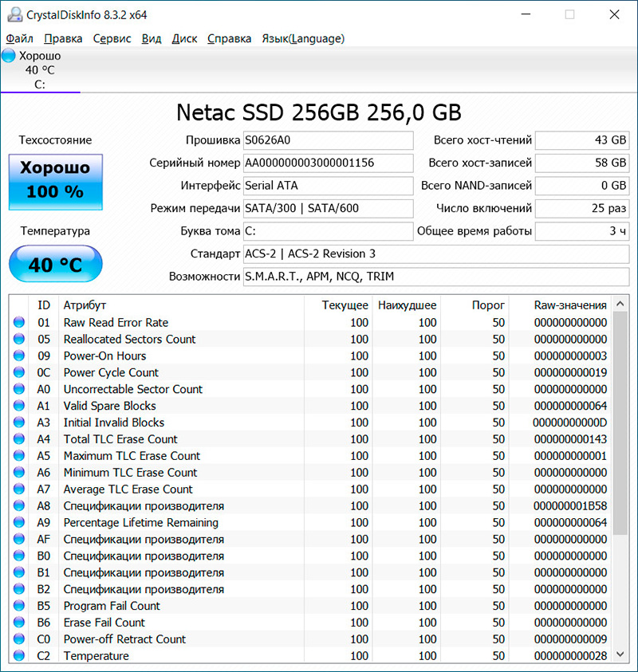Click status orb next to Valid Spare Blocks
This screenshot has height=672, width=638.
click(x=19, y=407)
